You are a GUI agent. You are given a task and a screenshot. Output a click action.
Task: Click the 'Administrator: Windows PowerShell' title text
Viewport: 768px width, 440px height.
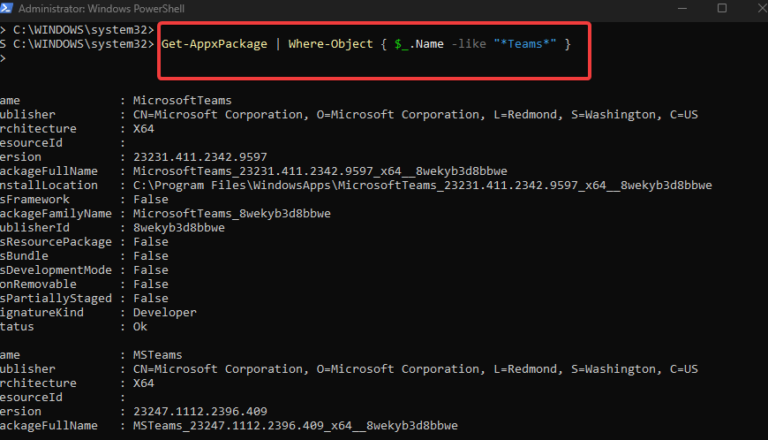pos(101,9)
